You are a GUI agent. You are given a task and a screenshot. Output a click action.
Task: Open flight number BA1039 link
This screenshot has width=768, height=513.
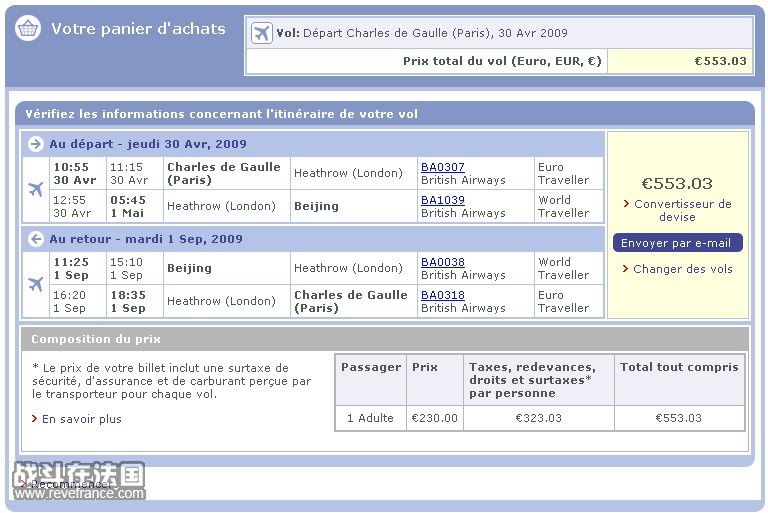pyautogui.click(x=443, y=200)
